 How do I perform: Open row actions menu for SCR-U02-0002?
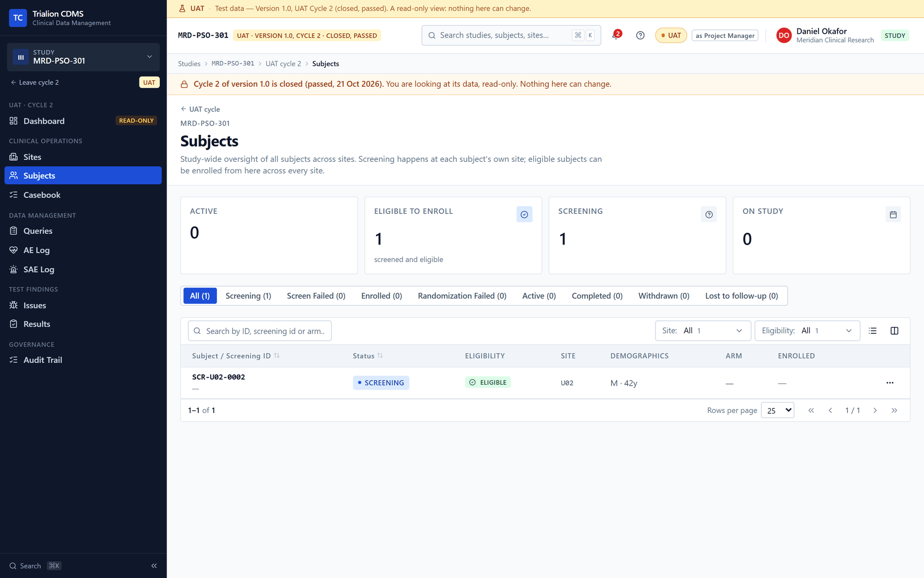click(890, 383)
